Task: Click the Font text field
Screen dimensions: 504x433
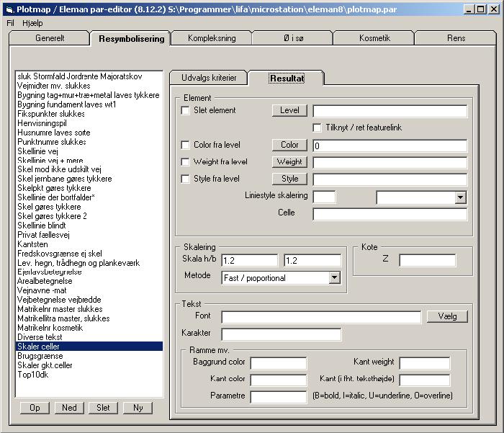Action: (321, 317)
